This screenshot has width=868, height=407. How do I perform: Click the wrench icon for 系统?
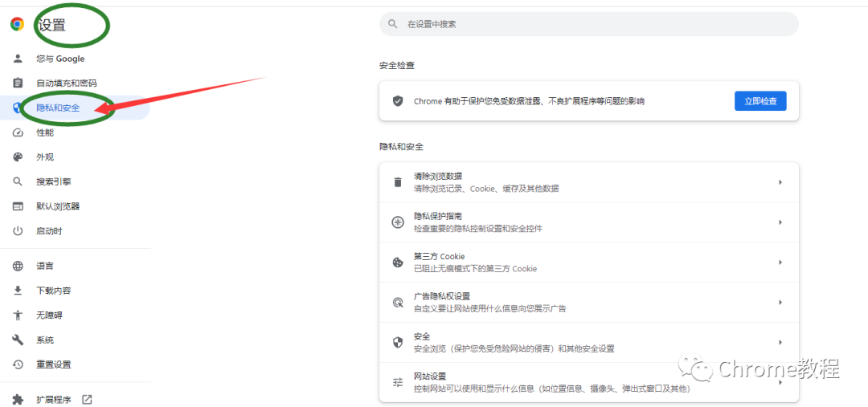coord(18,340)
